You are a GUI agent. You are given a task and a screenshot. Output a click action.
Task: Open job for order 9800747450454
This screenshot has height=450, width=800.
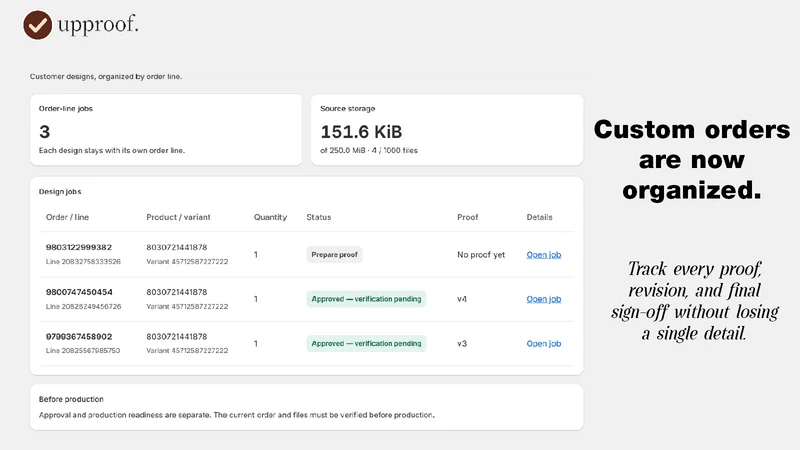544,299
